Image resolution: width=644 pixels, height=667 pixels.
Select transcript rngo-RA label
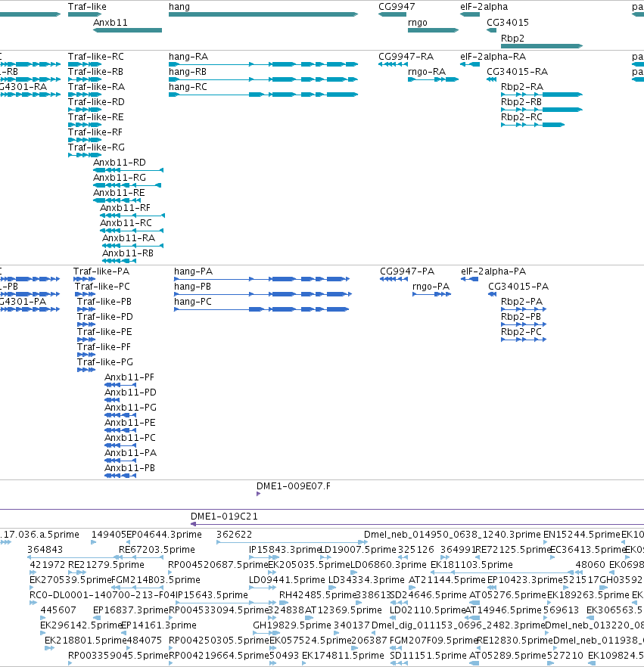pos(427,72)
